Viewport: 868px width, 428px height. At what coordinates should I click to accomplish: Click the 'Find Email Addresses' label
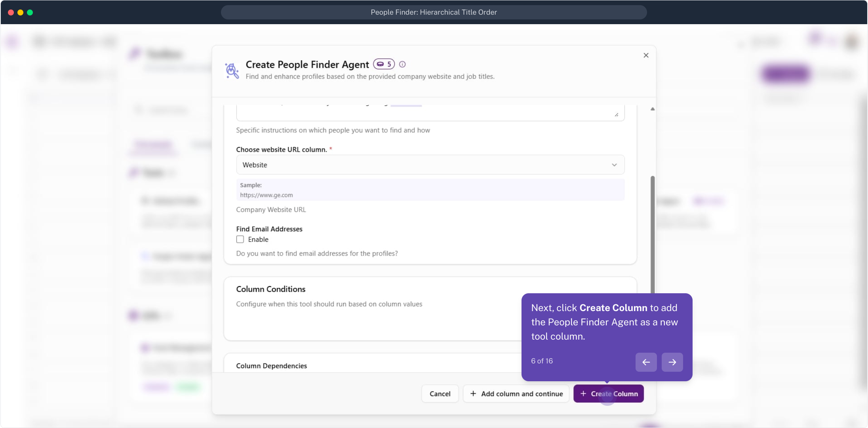(269, 229)
